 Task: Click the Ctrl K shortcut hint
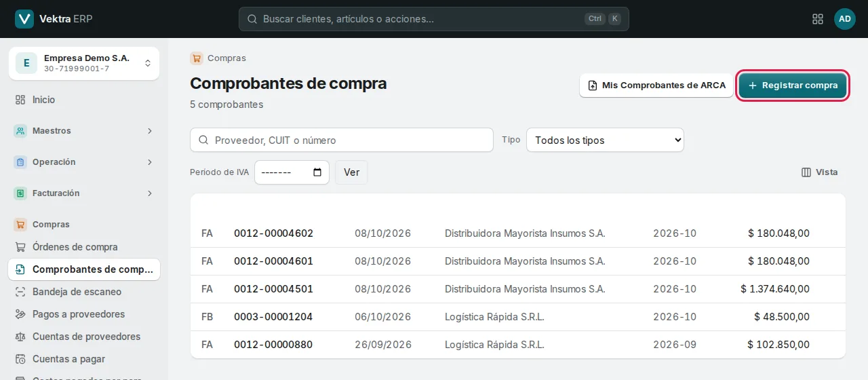click(603, 19)
